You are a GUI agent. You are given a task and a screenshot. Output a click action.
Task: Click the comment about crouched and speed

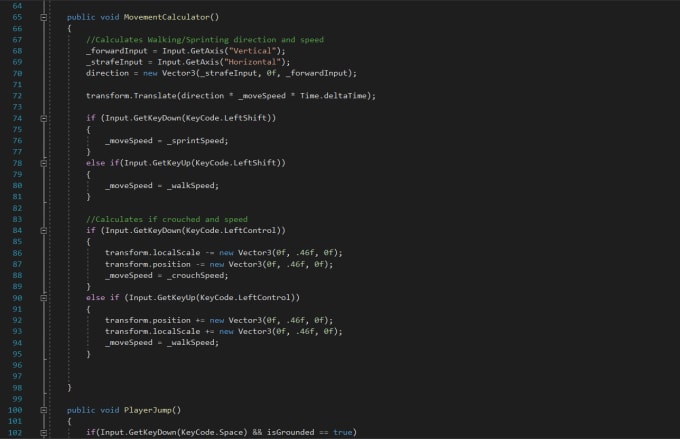[167, 220]
